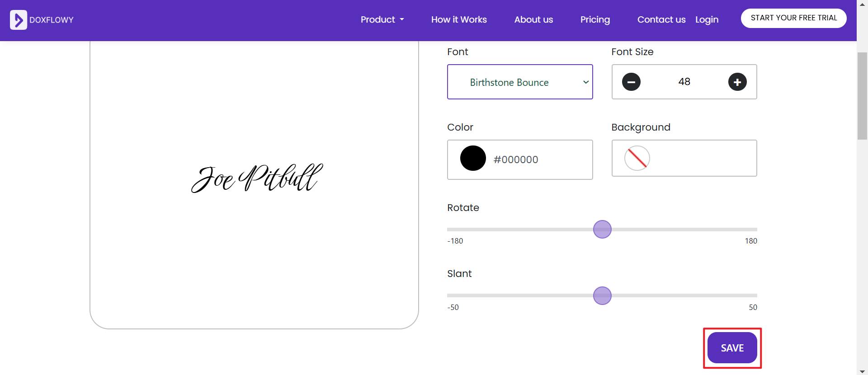This screenshot has width=868, height=375.
Task: Open the Birthstone Bounce font dropdown
Action: pos(520,82)
